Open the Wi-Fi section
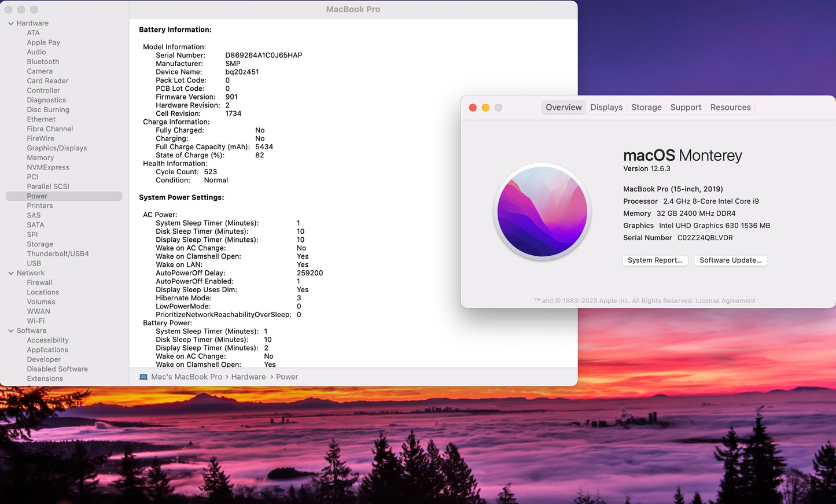The width and height of the screenshot is (836, 504). [35, 321]
